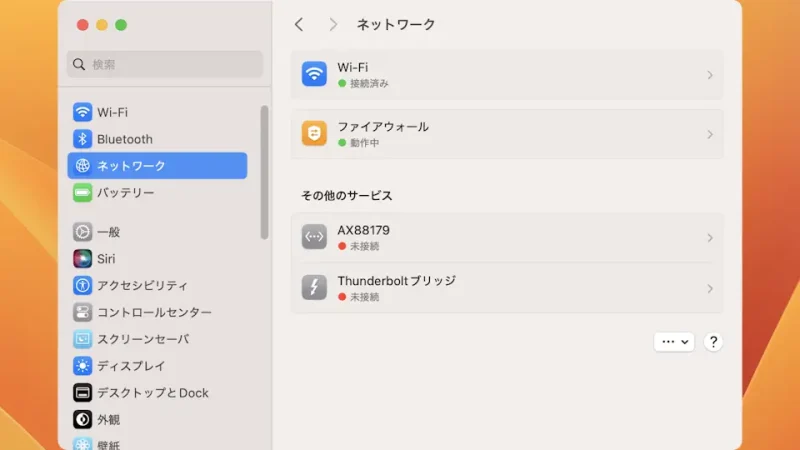Click the Bluetooth icon in sidebar

click(x=82, y=139)
